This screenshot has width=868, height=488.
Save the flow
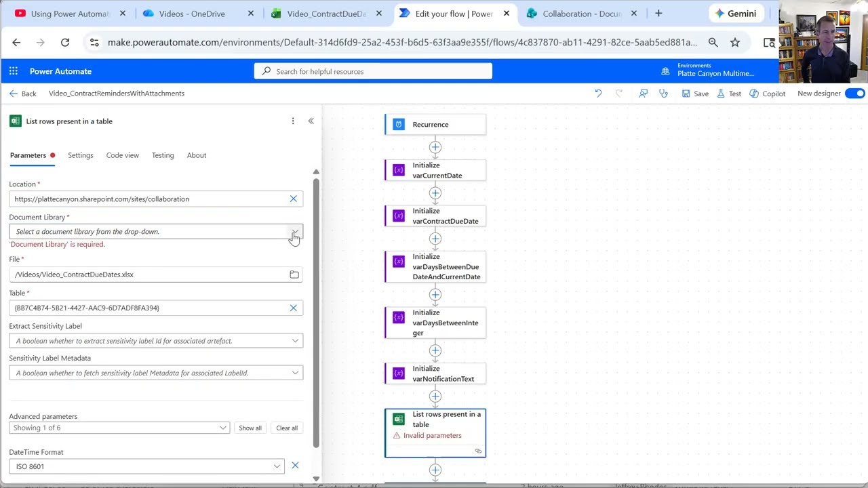(695, 94)
